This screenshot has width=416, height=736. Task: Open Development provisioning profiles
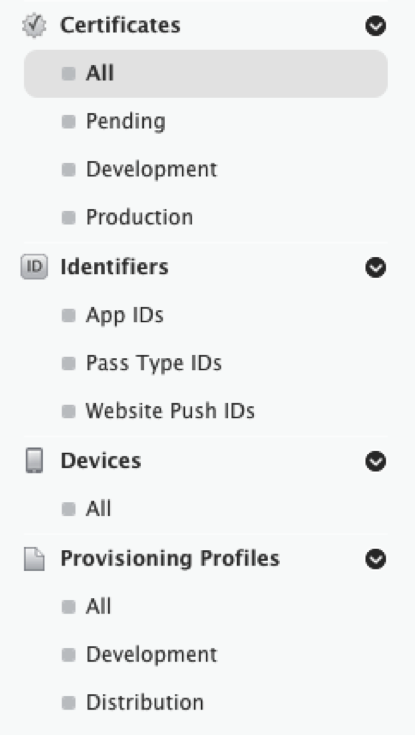tap(151, 654)
